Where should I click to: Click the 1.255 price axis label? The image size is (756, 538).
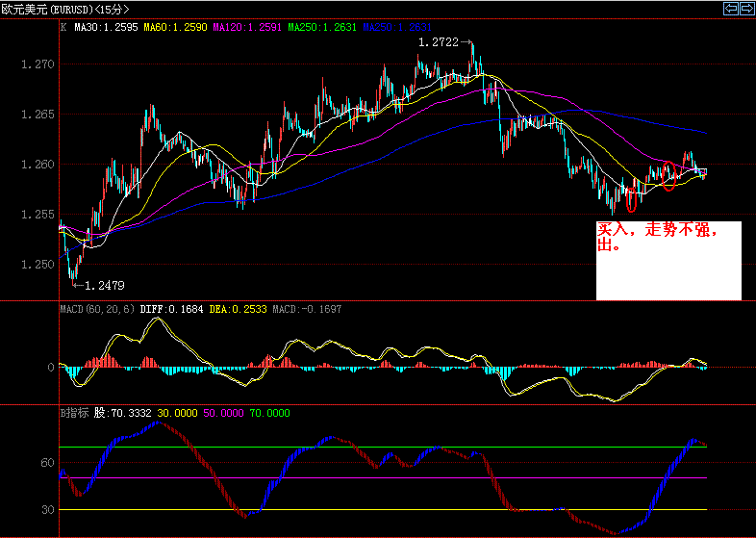coord(38,215)
